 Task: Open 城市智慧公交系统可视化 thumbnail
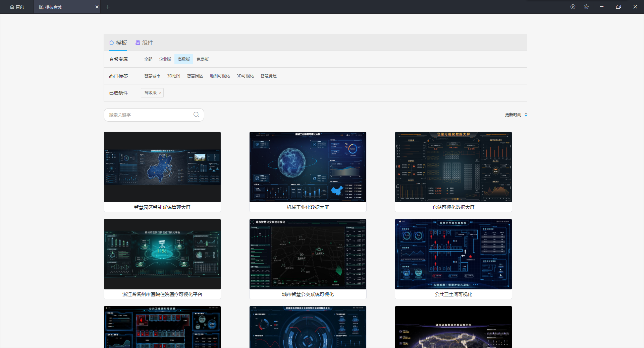point(308,254)
